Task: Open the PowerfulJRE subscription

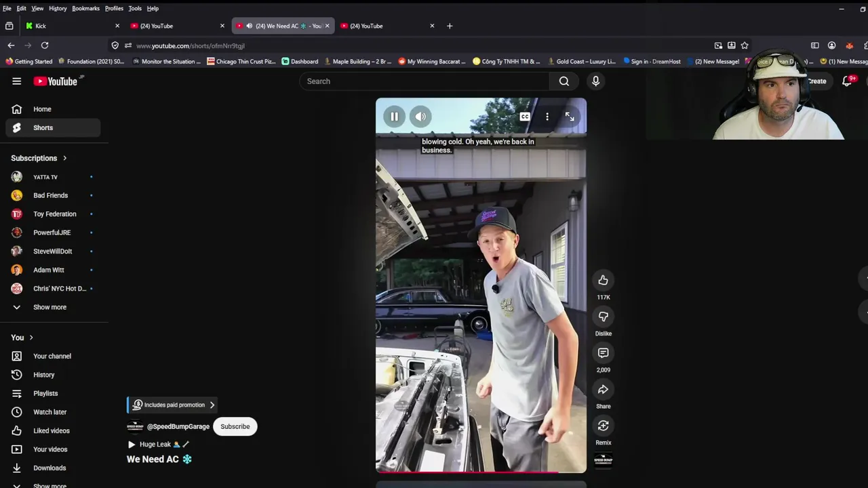Action: [x=54, y=232]
